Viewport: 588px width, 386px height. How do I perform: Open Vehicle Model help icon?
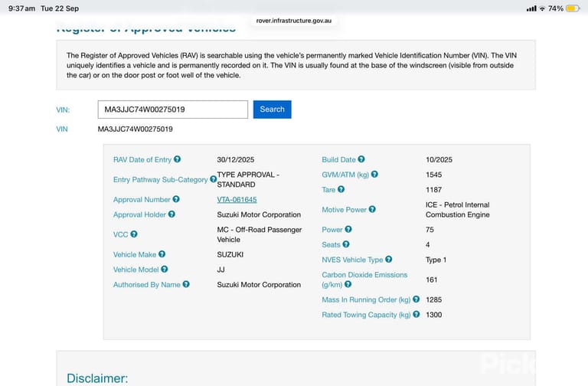165,269
